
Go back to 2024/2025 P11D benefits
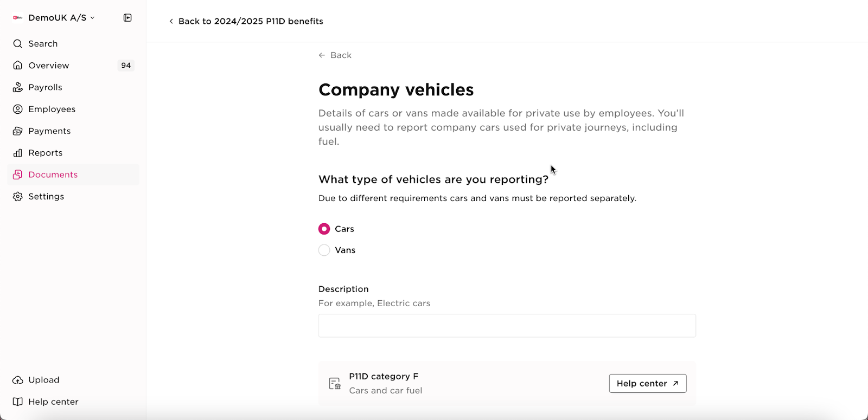[x=246, y=21]
